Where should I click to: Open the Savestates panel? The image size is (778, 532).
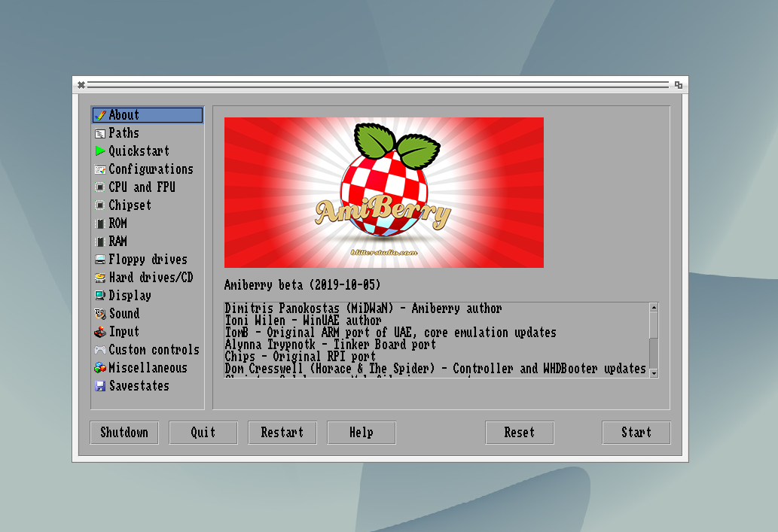click(x=148, y=386)
